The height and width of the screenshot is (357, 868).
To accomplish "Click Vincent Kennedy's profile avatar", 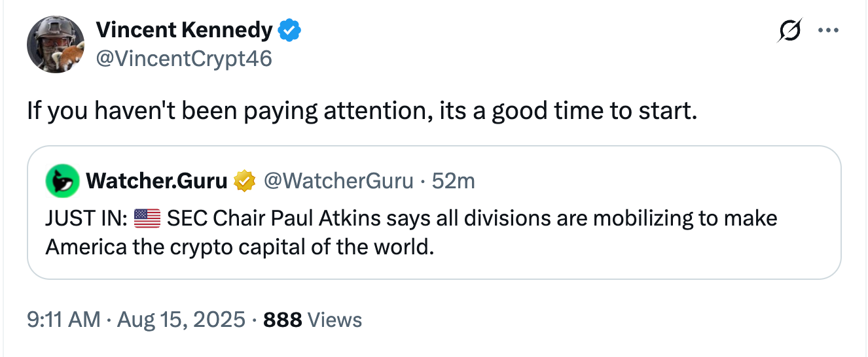I will click(x=56, y=44).
